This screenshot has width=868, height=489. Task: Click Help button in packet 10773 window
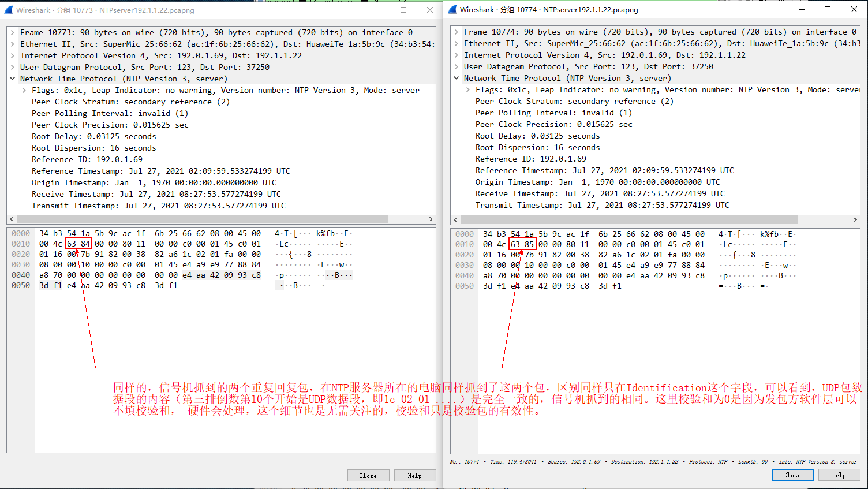[x=415, y=476]
